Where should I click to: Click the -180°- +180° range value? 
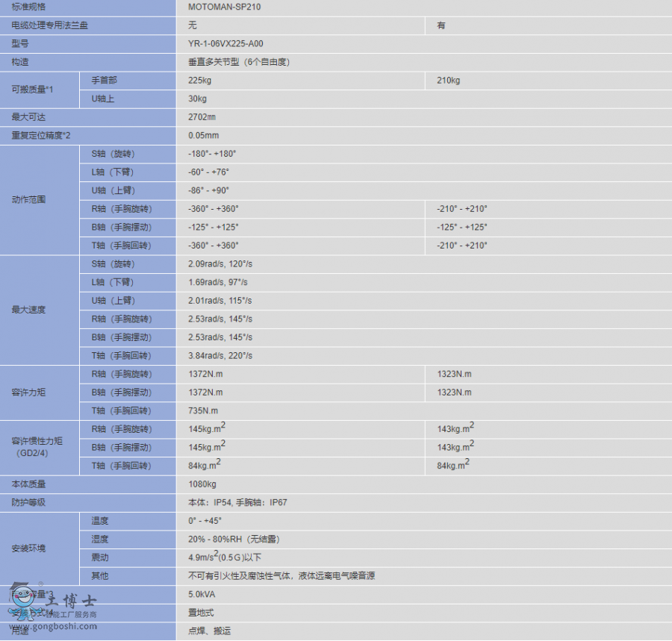pyautogui.click(x=212, y=154)
